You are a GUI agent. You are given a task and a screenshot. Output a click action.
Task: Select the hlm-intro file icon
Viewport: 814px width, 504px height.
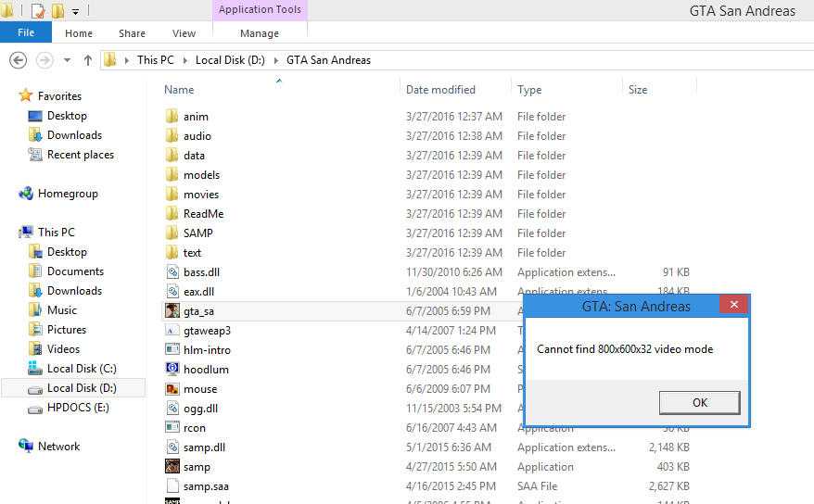(172, 350)
